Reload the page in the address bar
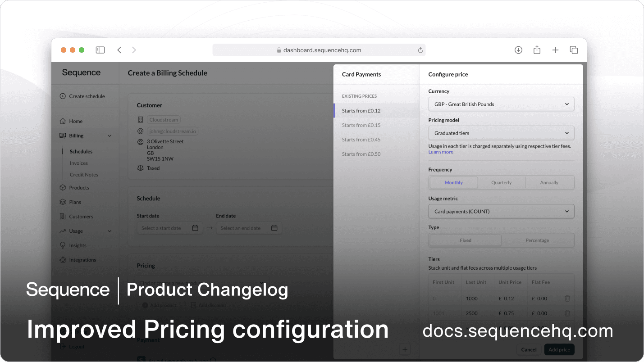This screenshot has height=362, width=644. pyautogui.click(x=420, y=50)
